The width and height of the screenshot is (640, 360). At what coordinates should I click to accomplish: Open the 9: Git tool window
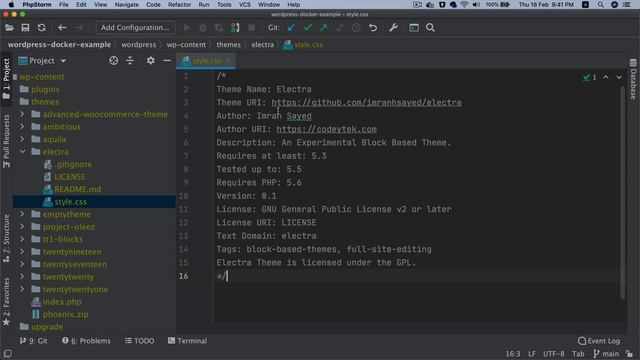(x=33, y=341)
